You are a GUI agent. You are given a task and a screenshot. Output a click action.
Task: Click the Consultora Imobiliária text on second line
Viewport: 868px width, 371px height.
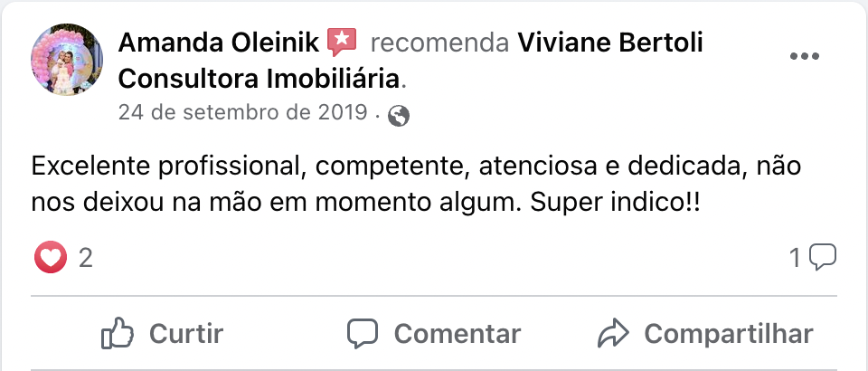point(259,79)
